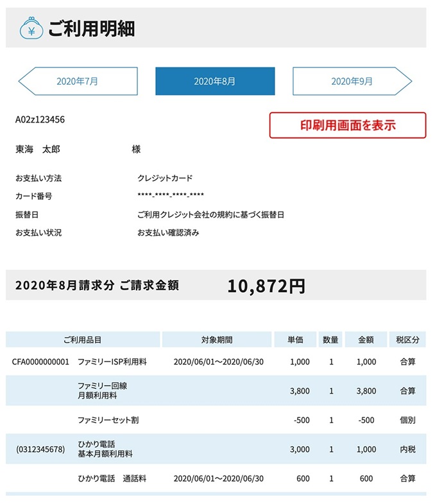Viewport: 433px width, 504px height.
Task: Click the 対象期間 column header
Action: tap(217, 340)
